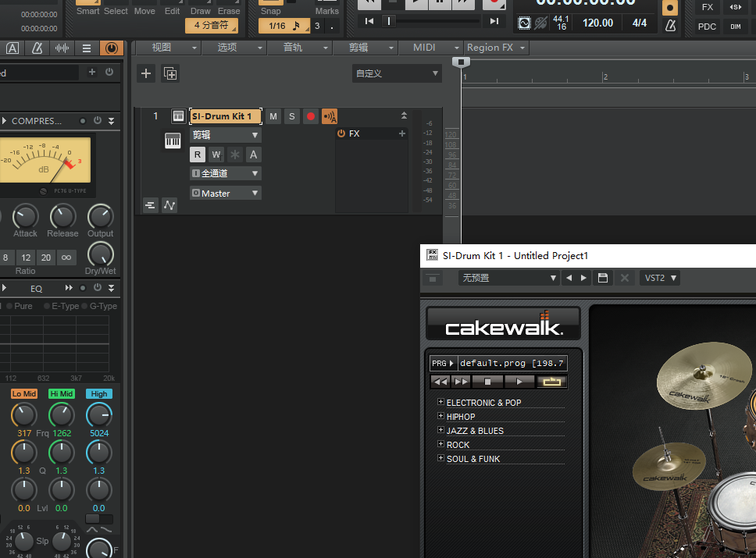The width and height of the screenshot is (756, 558).
Task: Toggle the SI-Drum Kit loop button
Action: click(x=551, y=382)
